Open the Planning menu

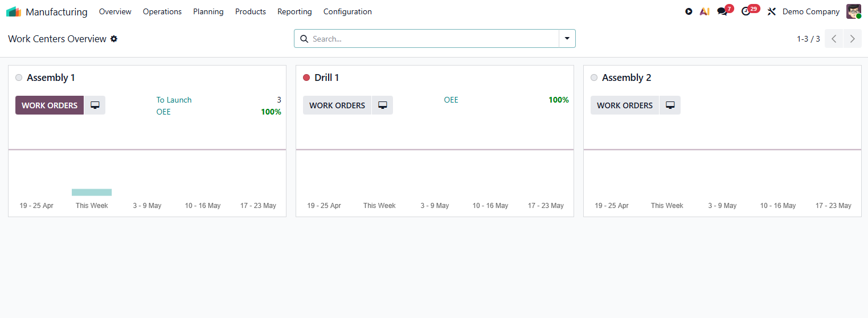click(208, 11)
